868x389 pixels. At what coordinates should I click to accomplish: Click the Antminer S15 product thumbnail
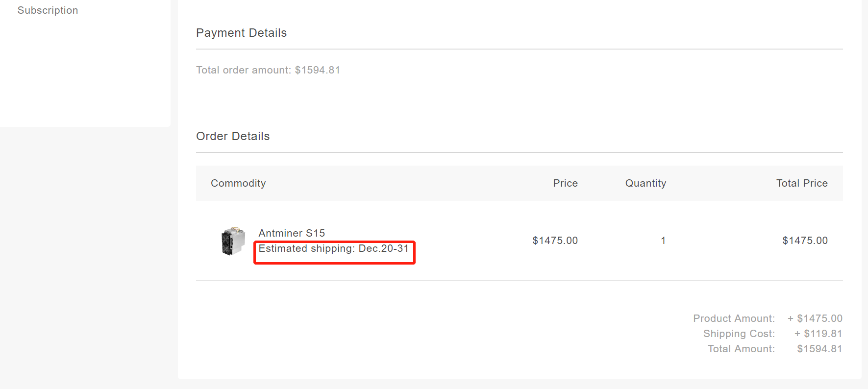[233, 241]
